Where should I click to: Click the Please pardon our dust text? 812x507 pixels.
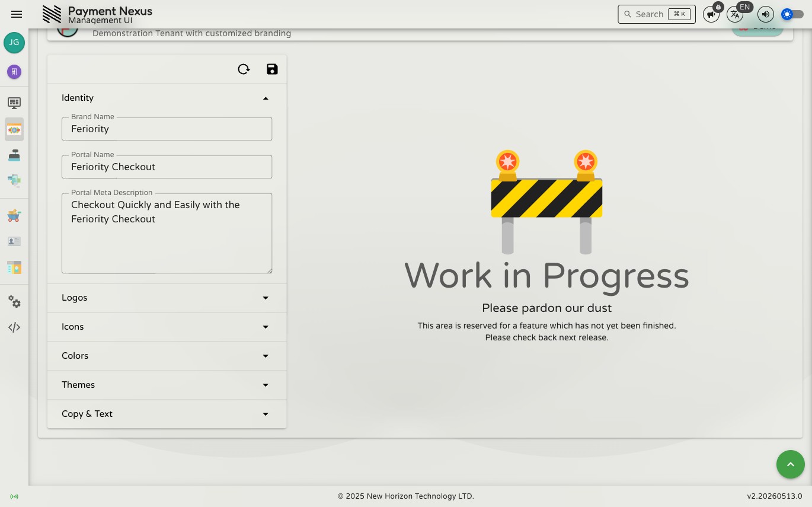click(546, 308)
